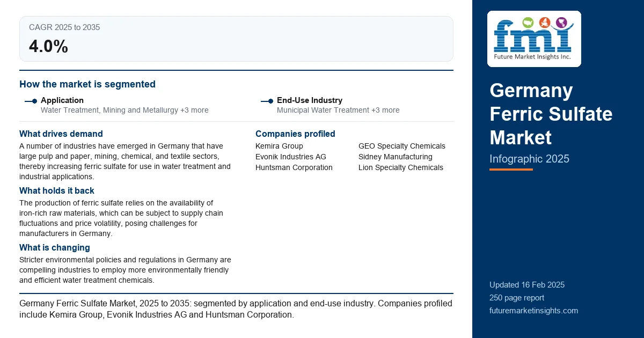
Task: Click the 'What drives demand' heading
Action: coord(61,134)
